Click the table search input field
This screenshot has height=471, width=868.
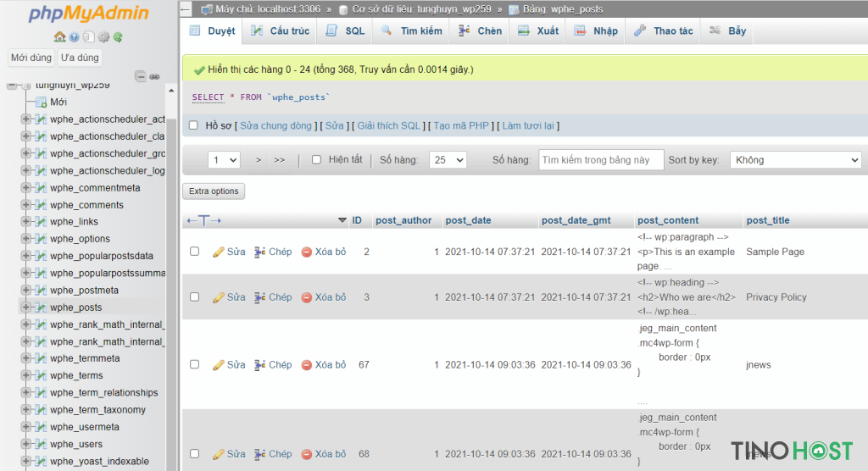click(x=601, y=160)
